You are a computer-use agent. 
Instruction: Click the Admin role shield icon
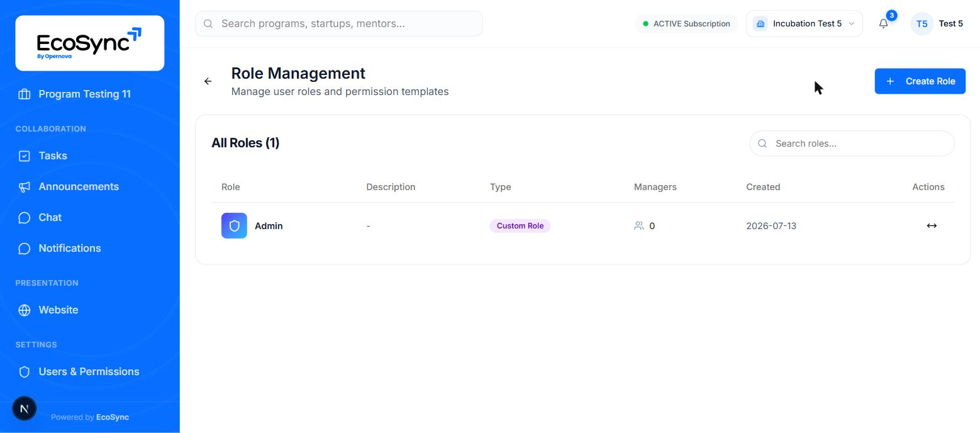[x=234, y=226]
